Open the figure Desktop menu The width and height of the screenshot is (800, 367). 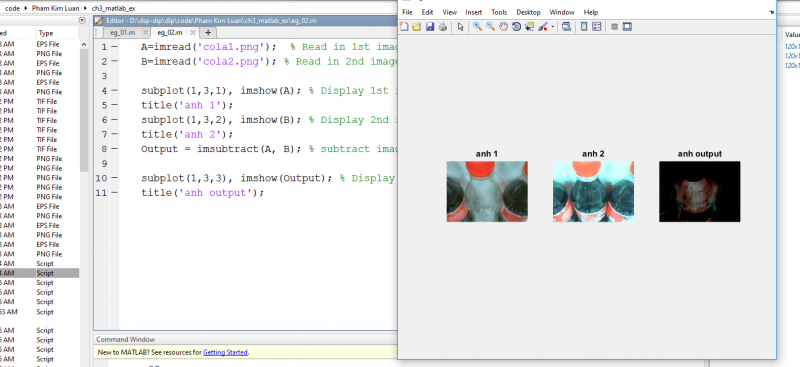[528, 12]
